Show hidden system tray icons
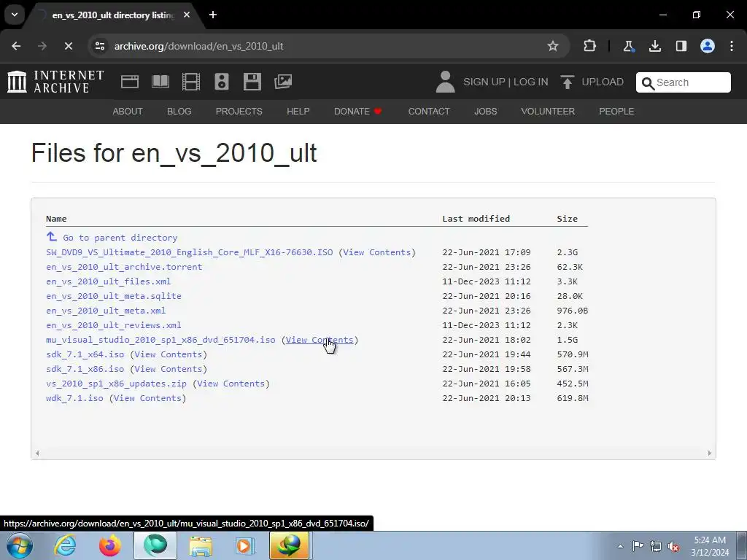The width and height of the screenshot is (747, 560). (620, 546)
